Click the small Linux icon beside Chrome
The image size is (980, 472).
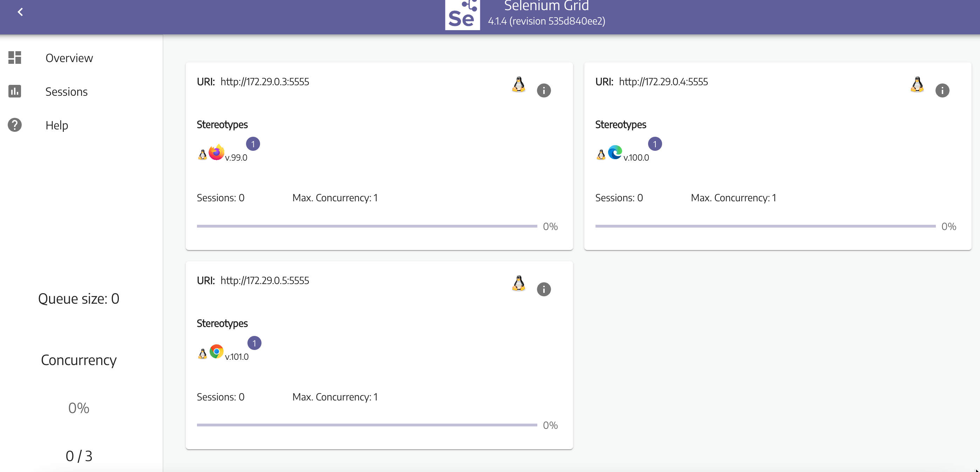[x=202, y=353]
